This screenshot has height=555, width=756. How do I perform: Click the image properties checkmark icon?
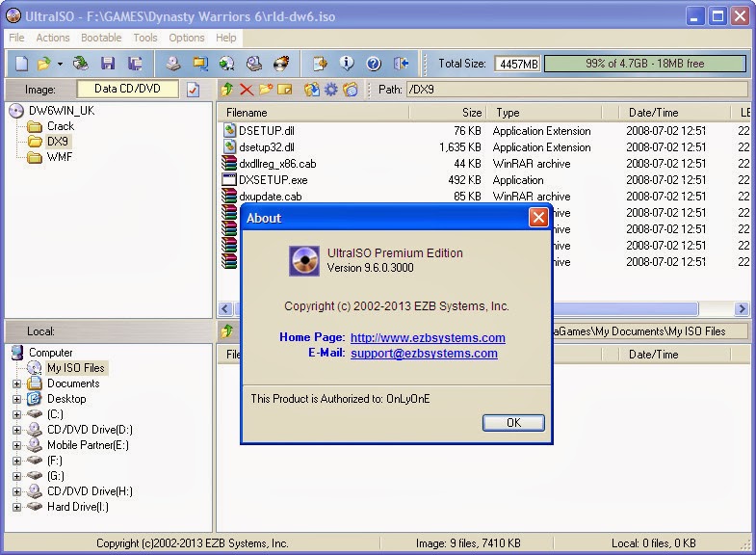[x=194, y=90]
